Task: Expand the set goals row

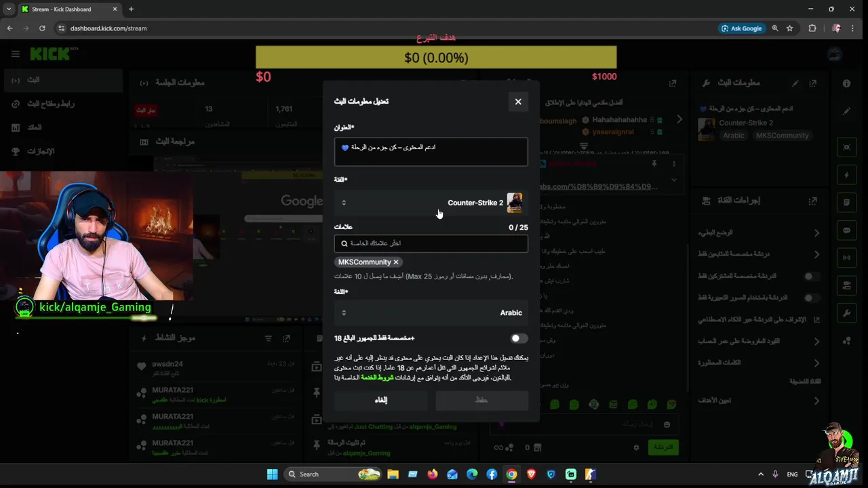Action: [759, 401]
